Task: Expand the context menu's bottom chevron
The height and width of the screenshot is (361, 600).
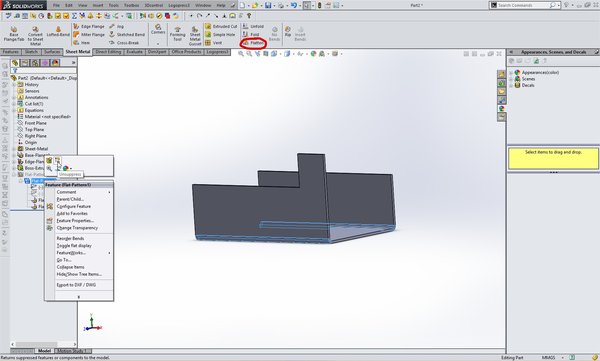Action: (x=79, y=297)
